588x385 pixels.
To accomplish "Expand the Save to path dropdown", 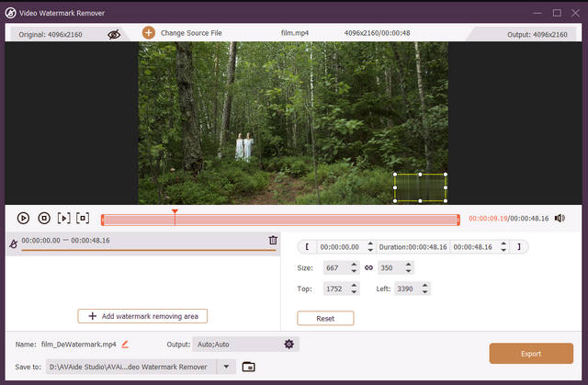I will click(x=226, y=367).
